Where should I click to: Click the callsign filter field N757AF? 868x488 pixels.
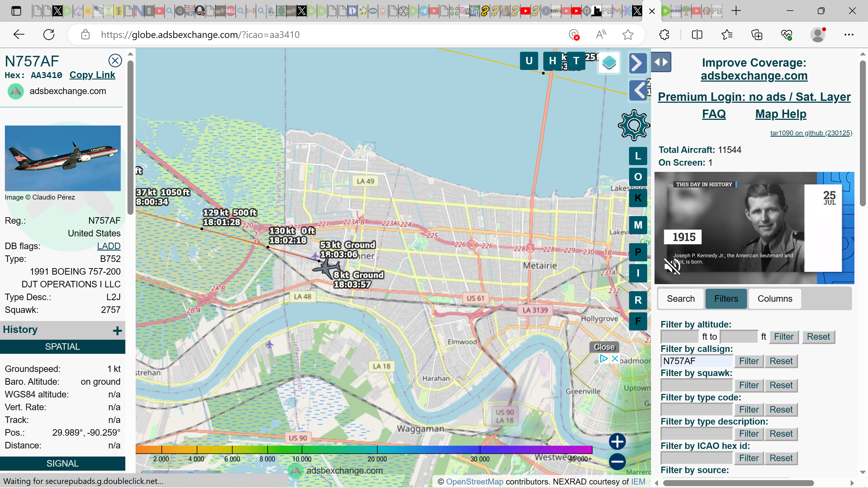click(x=697, y=361)
